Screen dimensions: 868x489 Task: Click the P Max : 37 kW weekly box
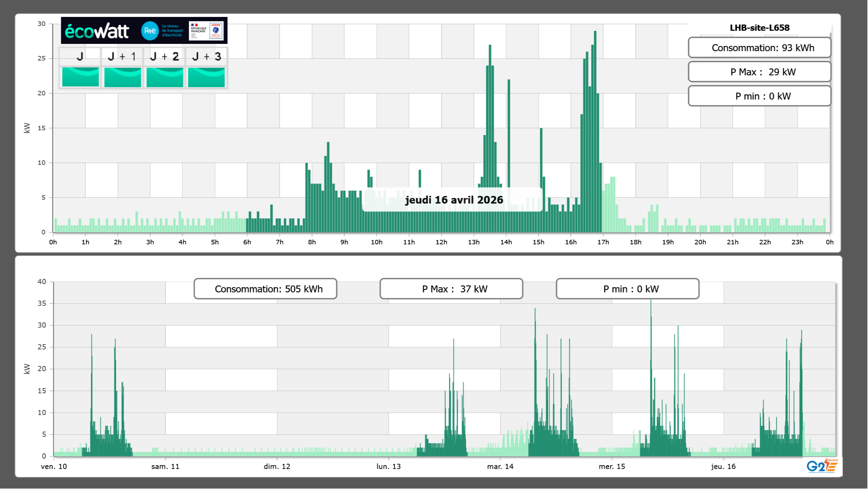[451, 289]
